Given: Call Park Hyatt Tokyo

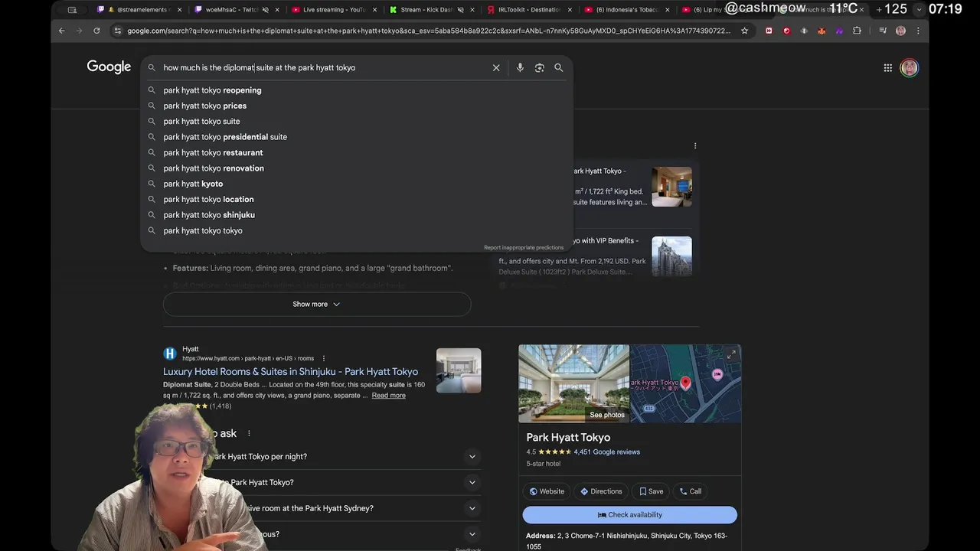Looking at the screenshot, I should (x=691, y=491).
